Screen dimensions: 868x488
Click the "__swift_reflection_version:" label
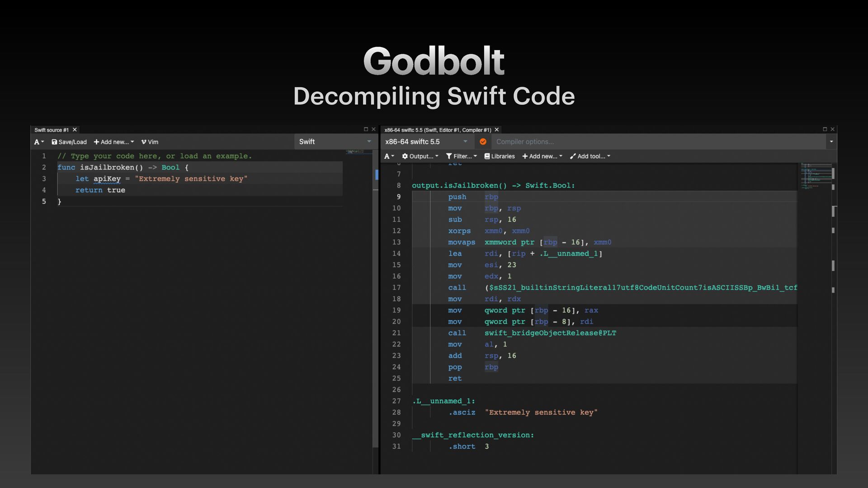click(x=473, y=435)
